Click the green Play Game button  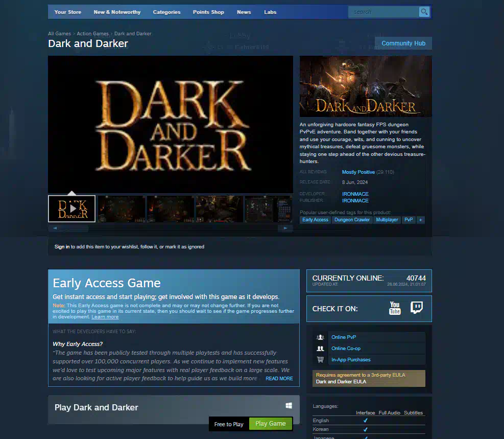pyautogui.click(x=271, y=424)
